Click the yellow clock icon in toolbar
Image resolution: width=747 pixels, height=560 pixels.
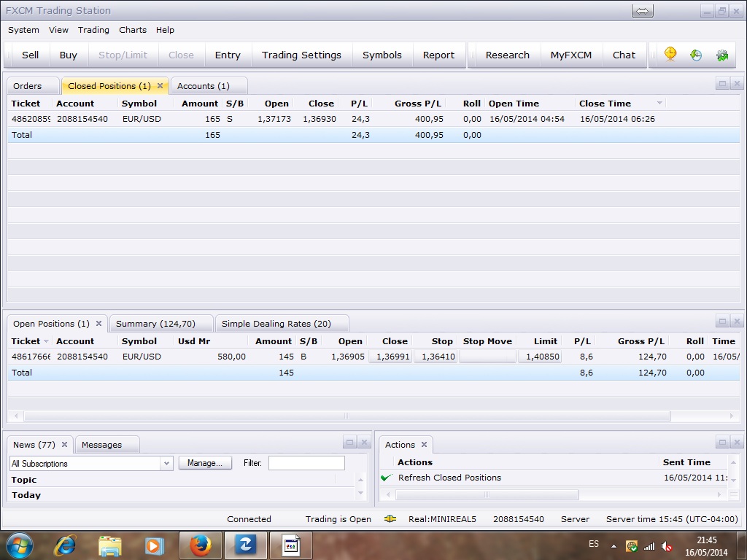click(x=670, y=55)
